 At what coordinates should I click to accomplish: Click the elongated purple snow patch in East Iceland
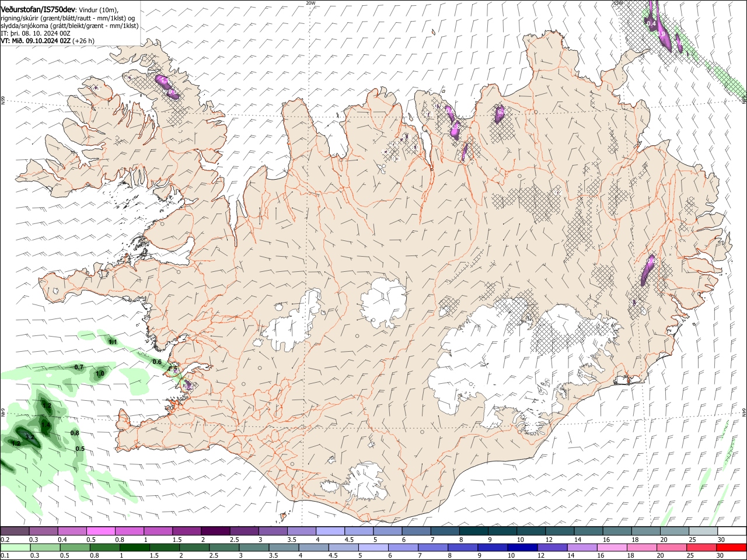point(648,269)
